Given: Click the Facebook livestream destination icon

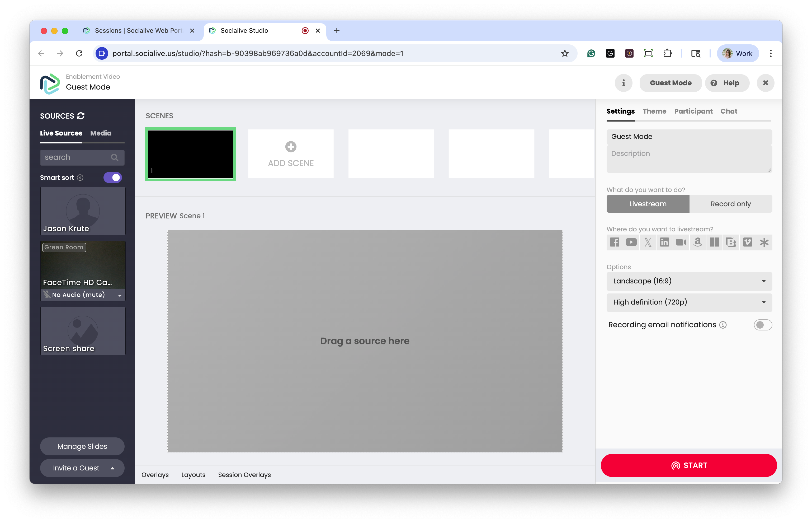Looking at the screenshot, I should click(615, 242).
